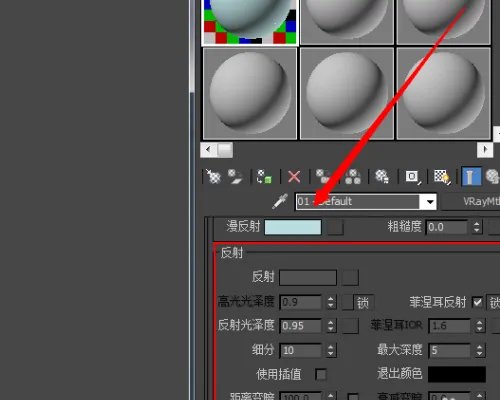500x400 pixels.
Task: Click the Go to Parent sphere icon
Action: 493,176
